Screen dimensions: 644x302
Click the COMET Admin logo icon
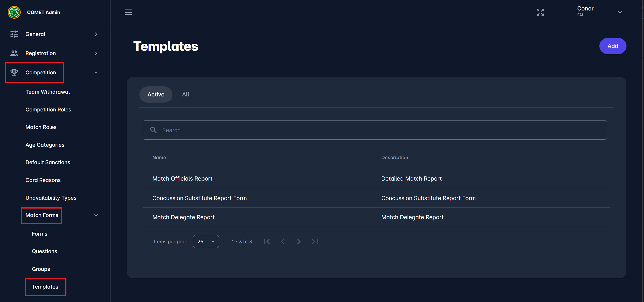[14, 12]
